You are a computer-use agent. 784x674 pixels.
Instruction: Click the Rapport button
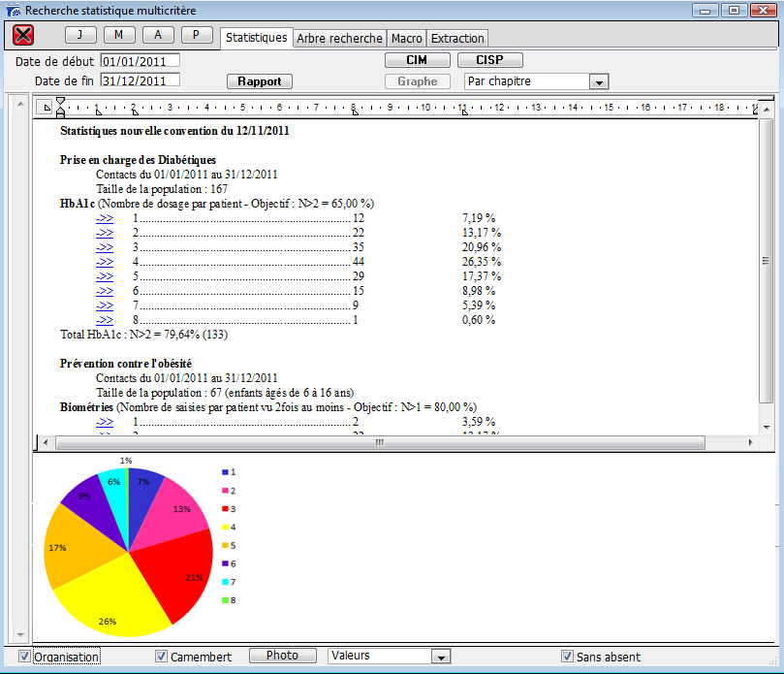(x=259, y=81)
